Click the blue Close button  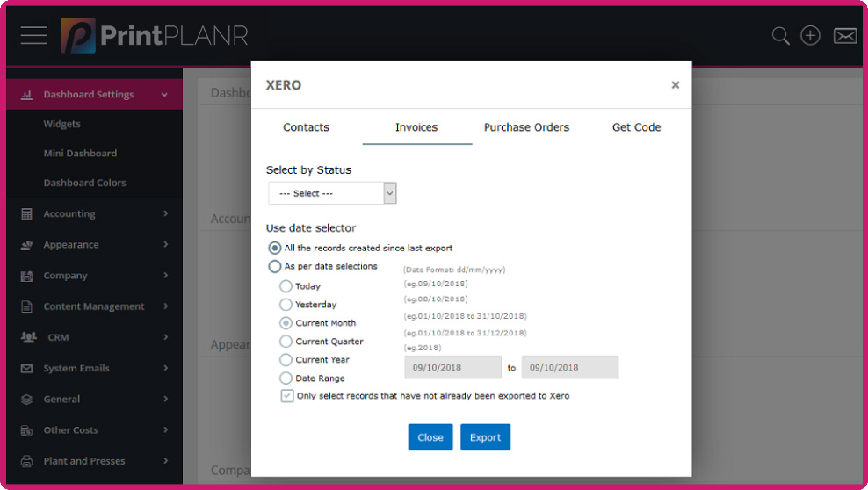point(430,437)
